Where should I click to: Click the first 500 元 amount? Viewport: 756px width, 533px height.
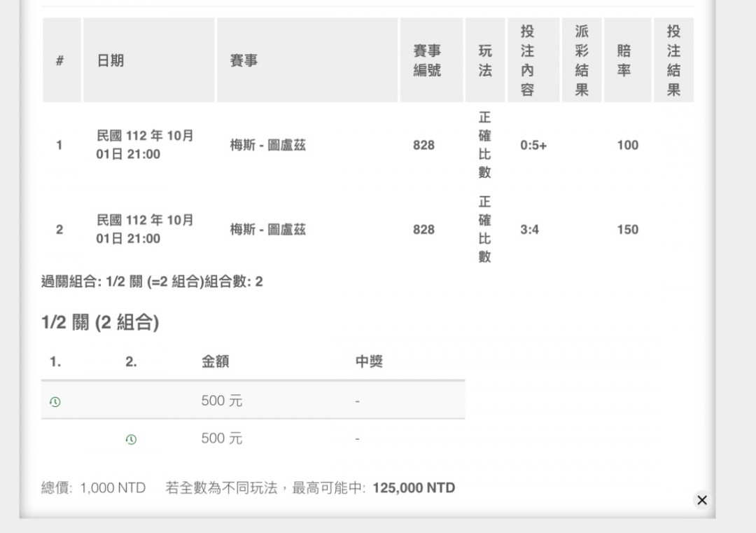[x=222, y=401]
